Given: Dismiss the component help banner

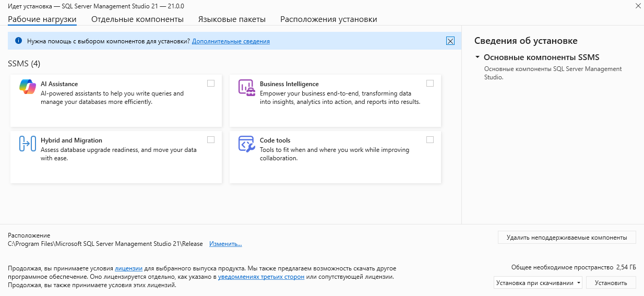Looking at the screenshot, I should point(450,41).
